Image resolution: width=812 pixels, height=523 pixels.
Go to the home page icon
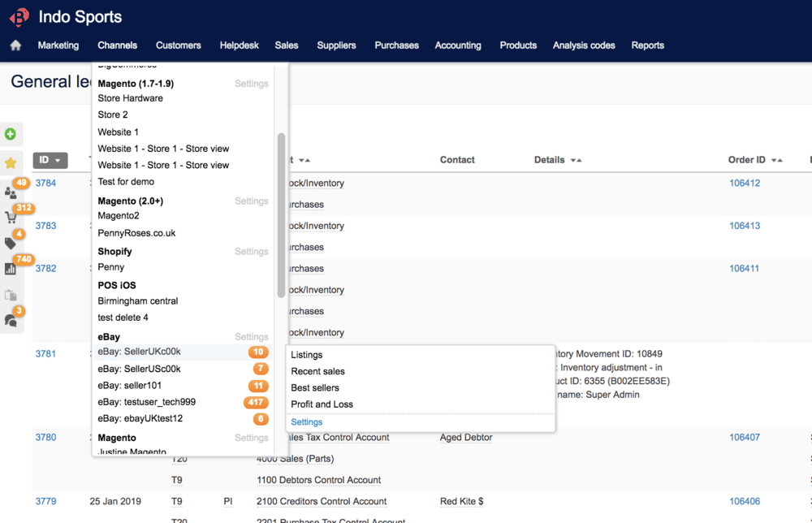click(x=15, y=45)
